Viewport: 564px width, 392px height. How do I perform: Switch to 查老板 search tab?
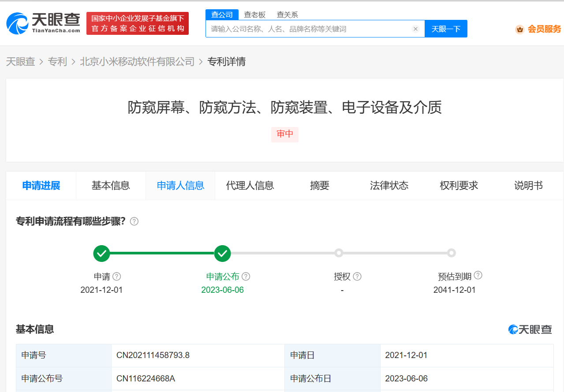pyautogui.click(x=255, y=15)
